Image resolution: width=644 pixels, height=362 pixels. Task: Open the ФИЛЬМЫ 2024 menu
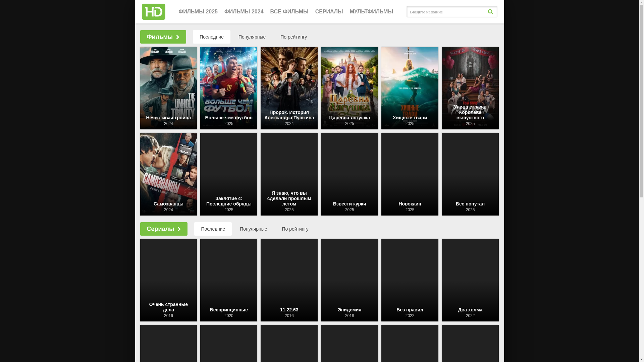click(244, 12)
